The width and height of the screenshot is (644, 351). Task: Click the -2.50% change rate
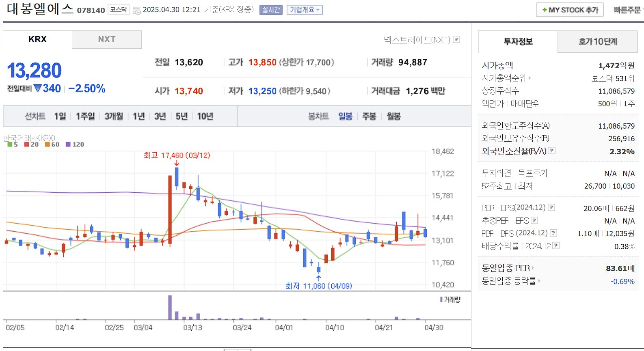coord(87,88)
